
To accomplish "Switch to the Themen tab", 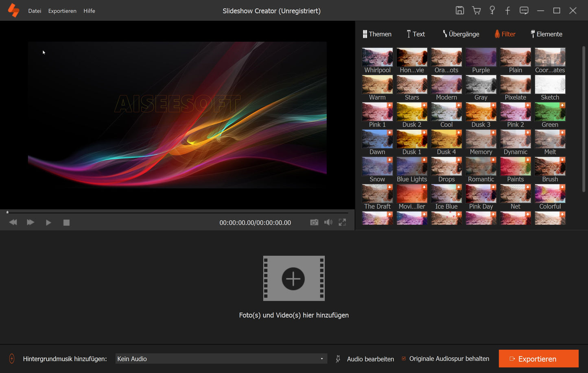I will coord(377,34).
